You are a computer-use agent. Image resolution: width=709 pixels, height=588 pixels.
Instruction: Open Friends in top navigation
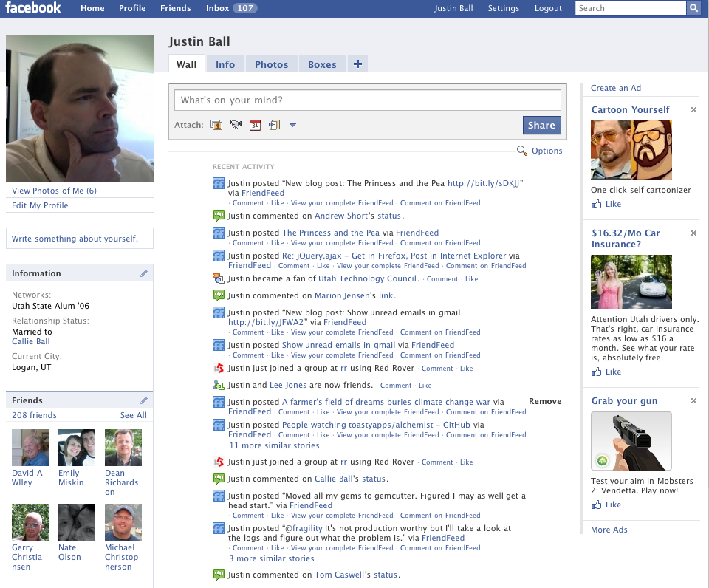coord(176,8)
